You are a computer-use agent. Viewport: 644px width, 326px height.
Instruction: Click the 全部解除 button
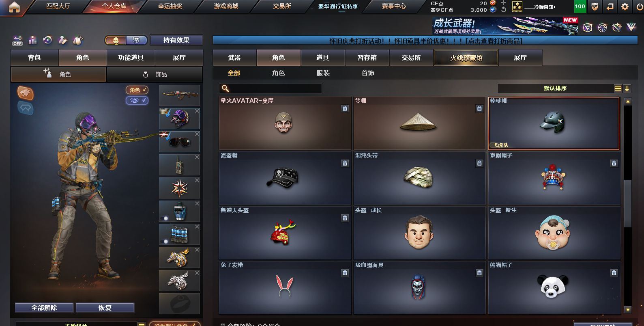(x=44, y=308)
